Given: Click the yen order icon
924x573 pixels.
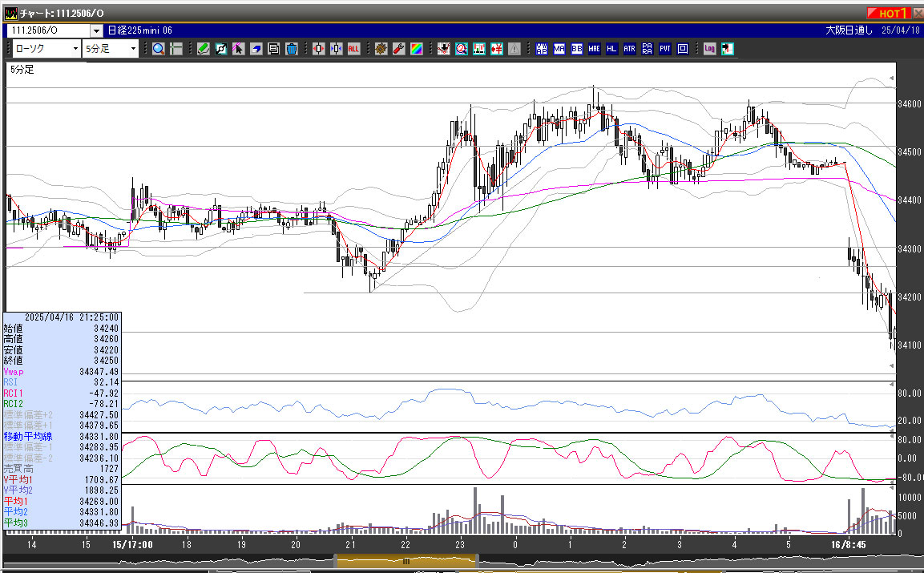Looking at the screenshot, I should click(497, 49).
